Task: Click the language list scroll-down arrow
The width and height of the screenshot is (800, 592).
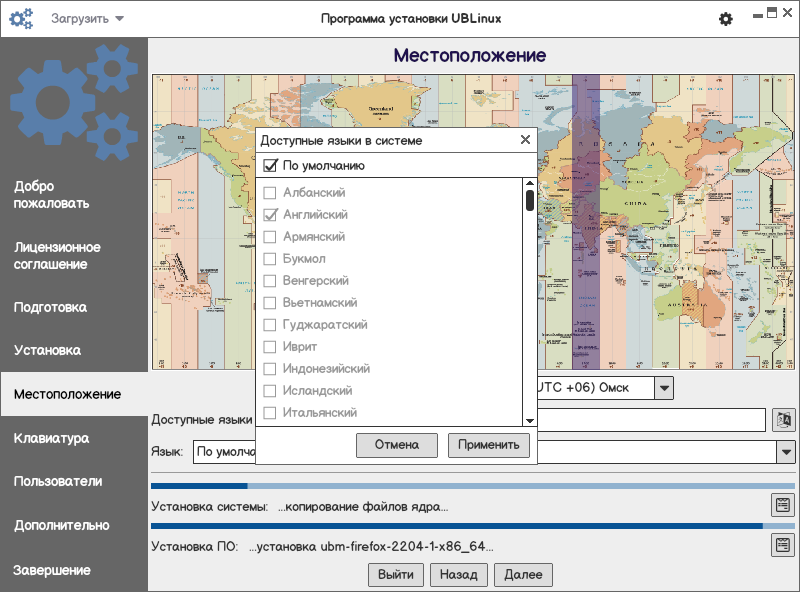Action: [x=530, y=419]
